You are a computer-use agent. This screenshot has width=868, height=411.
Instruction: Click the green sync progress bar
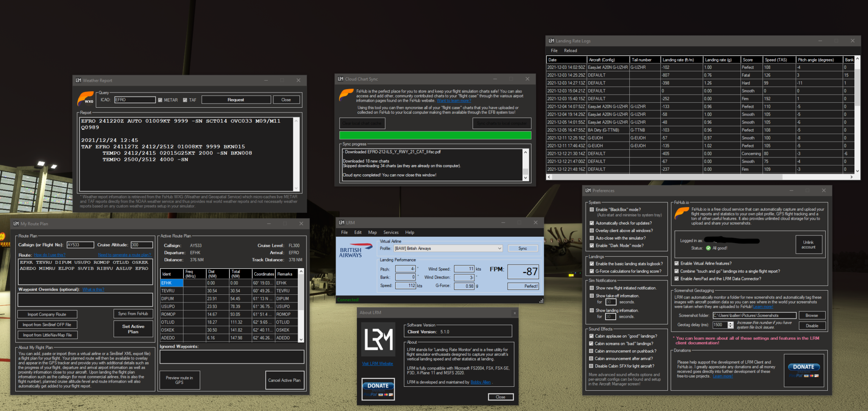435,135
